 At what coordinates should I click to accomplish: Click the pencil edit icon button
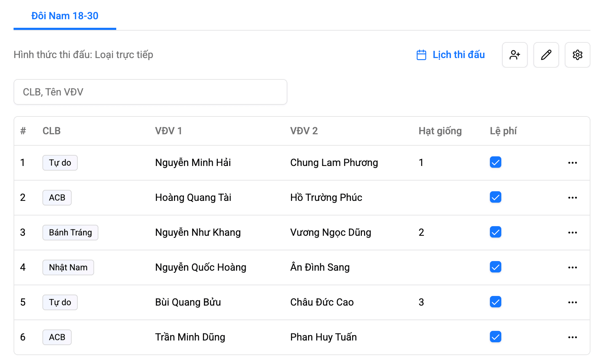point(546,55)
